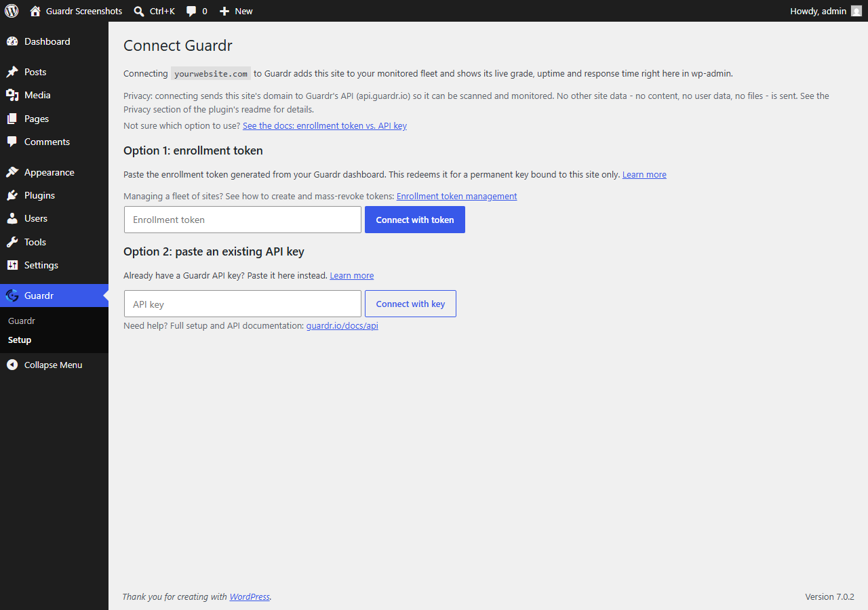Click the Media icon in the sidebar
Image resolution: width=868 pixels, height=610 pixels.
point(12,95)
